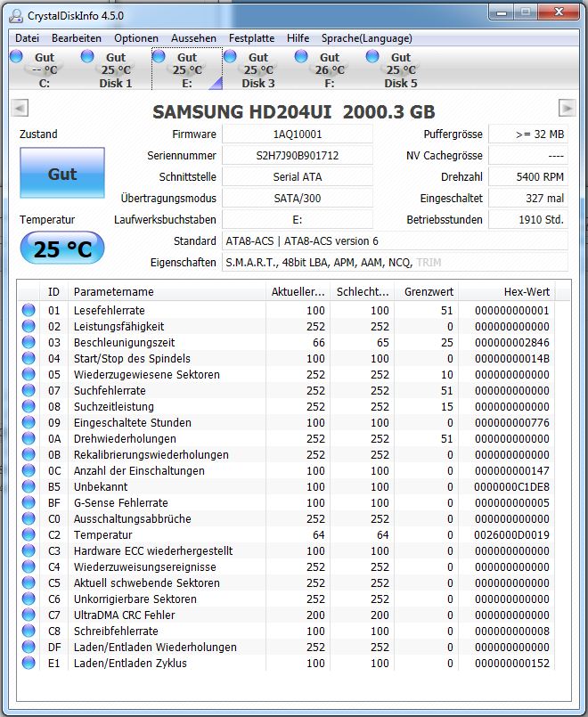Click the Laufwerksbuchstaben field E:

(298, 220)
